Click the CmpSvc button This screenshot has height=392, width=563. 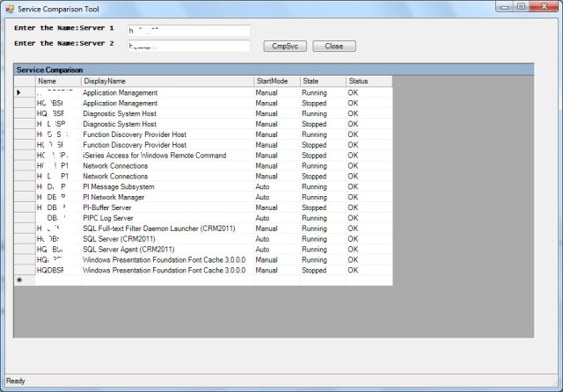pos(285,46)
